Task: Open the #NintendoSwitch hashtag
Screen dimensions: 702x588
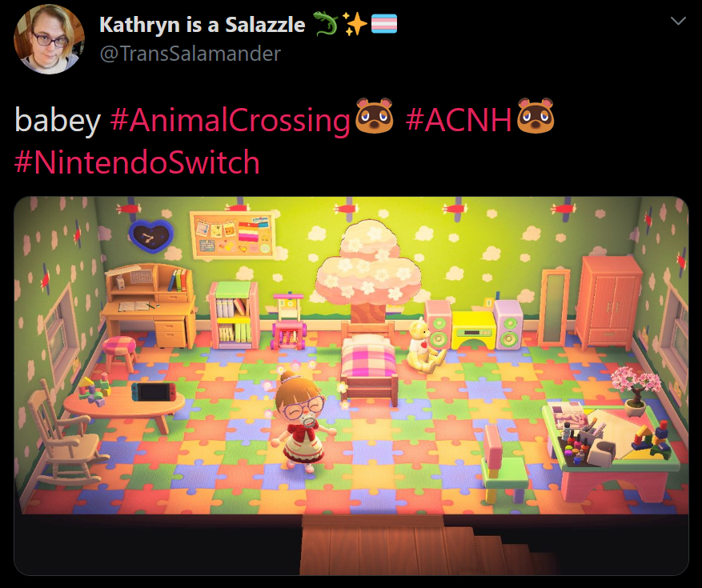Action: click(x=137, y=162)
